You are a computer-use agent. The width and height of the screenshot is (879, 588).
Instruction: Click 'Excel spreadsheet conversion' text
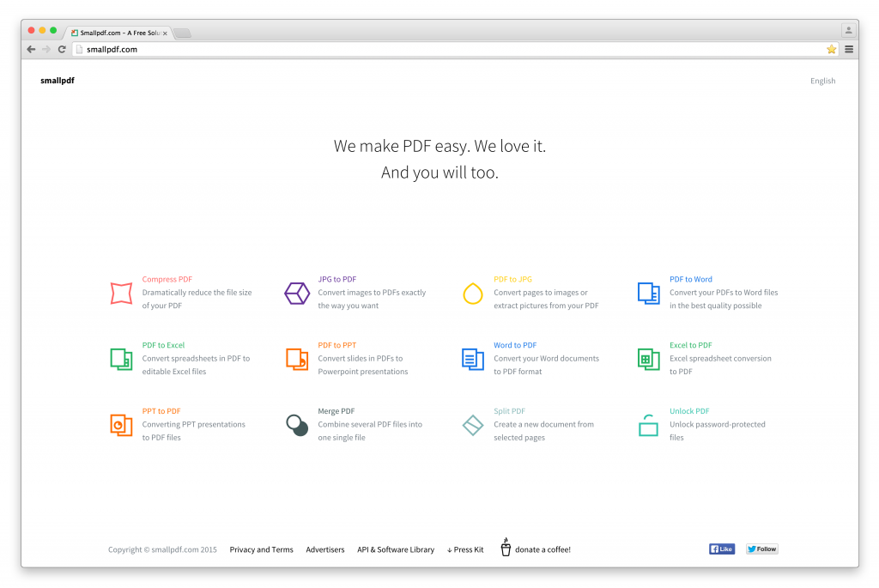coord(720,358)
